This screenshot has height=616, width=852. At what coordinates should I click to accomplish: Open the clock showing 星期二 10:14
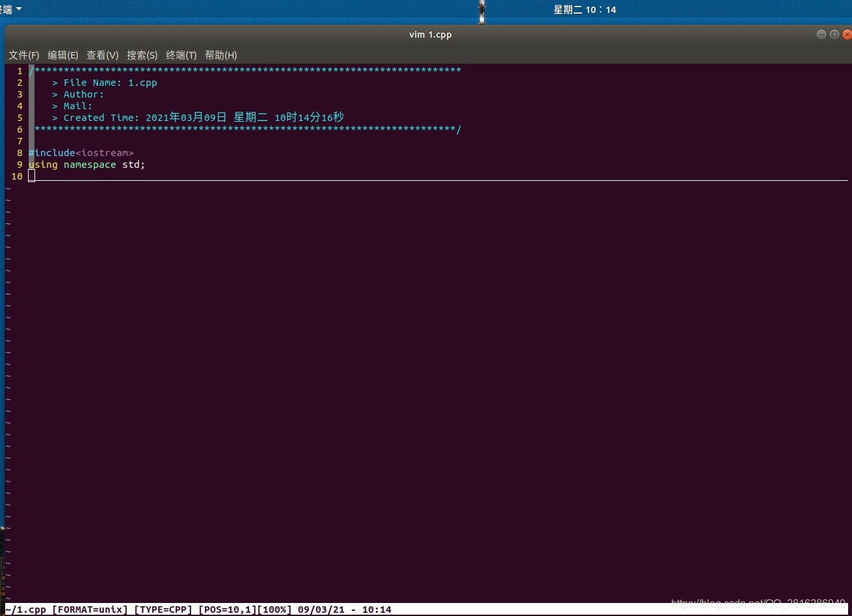click(585, 9)
